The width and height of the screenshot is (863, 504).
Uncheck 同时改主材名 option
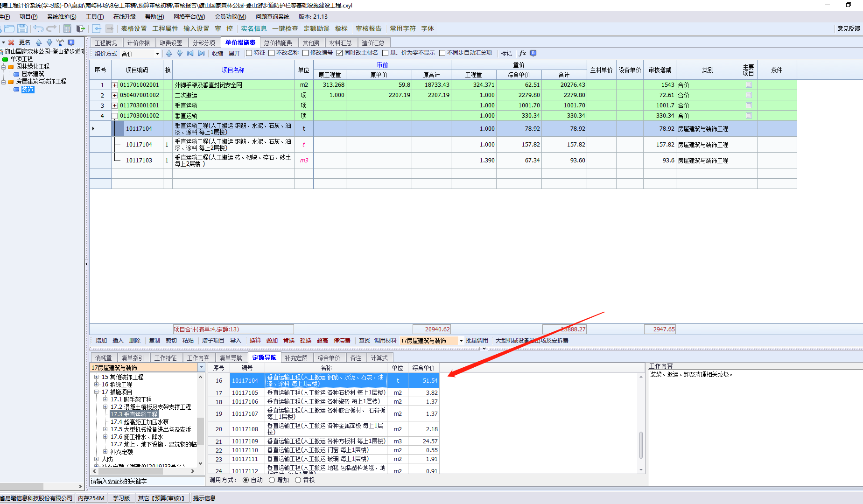pyautogui.click(x=339, y=53)
